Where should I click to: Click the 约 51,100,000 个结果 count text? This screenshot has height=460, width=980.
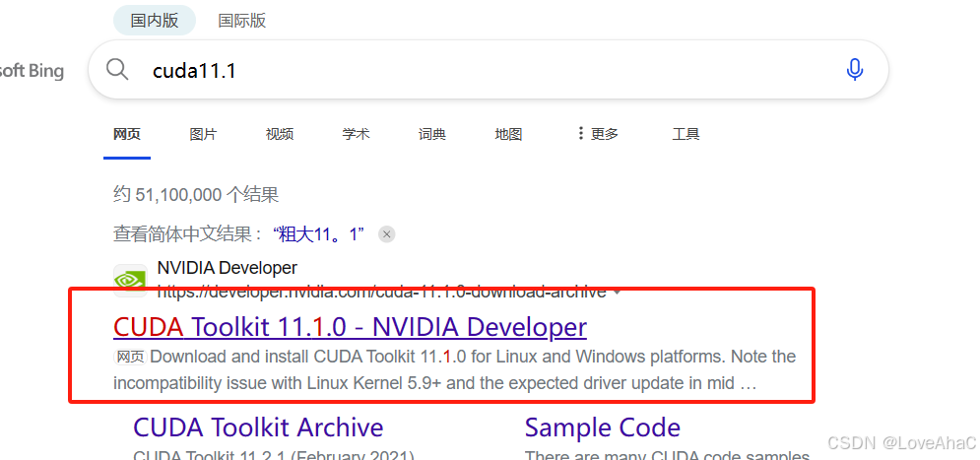pyautogui.click(x=196, y=194)
